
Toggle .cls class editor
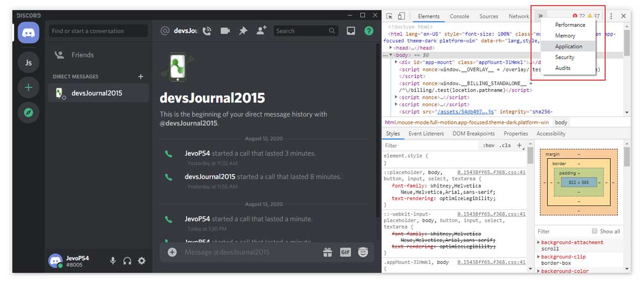505,145
